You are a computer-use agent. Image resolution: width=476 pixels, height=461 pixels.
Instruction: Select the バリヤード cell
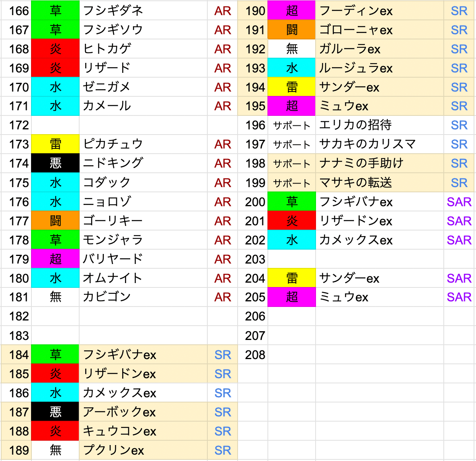143,259
